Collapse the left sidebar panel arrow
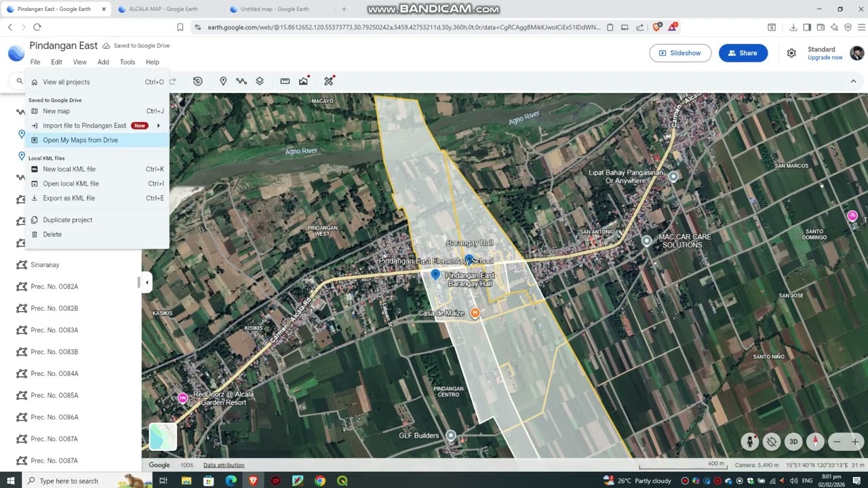The width and height of the screenshot is (868, 488). coord(147,283)
